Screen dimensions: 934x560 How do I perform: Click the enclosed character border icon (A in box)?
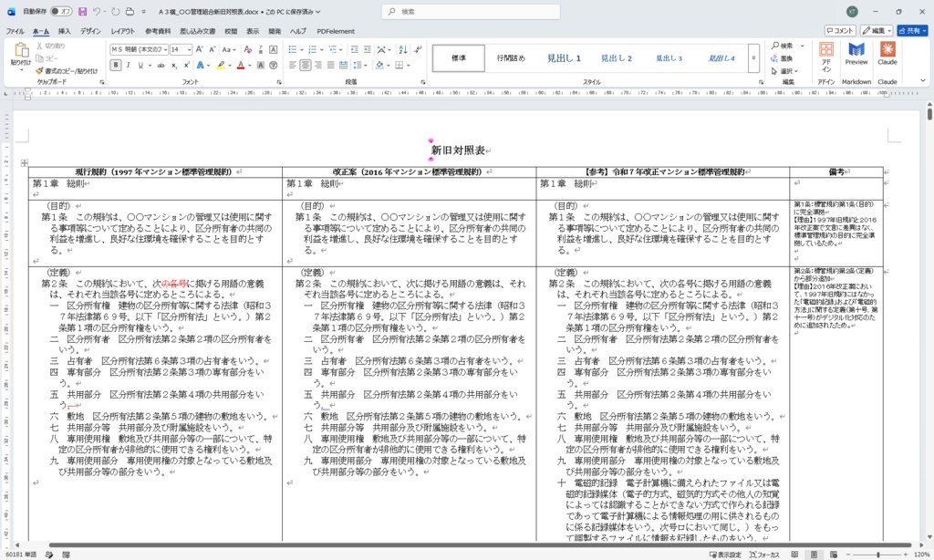[274, 49]
